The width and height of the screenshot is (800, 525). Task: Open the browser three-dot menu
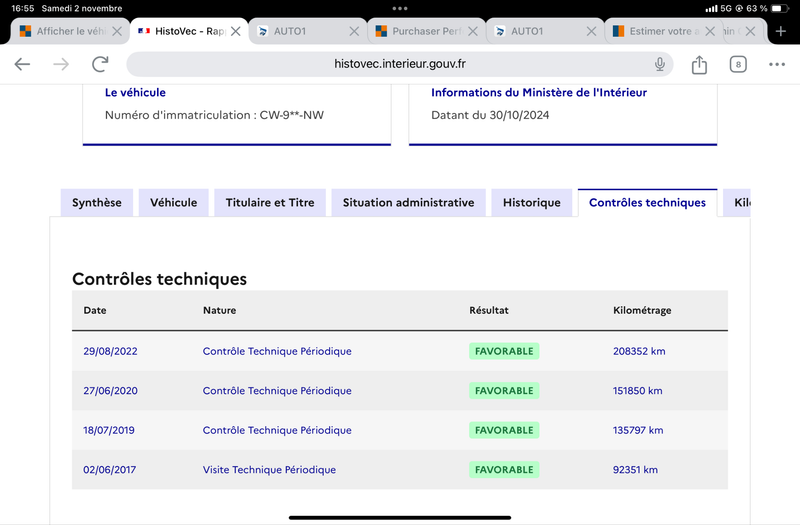click(x=777, y=64)
